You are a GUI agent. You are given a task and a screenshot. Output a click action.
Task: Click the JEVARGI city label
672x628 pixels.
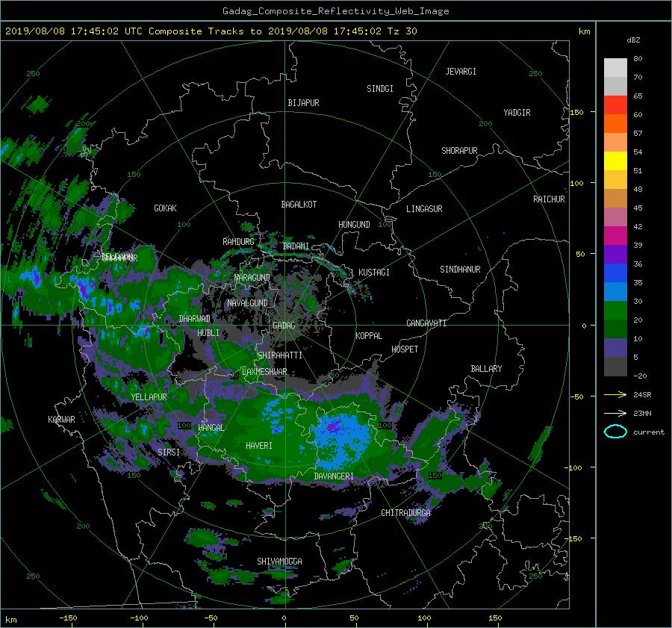click(461, 72)
